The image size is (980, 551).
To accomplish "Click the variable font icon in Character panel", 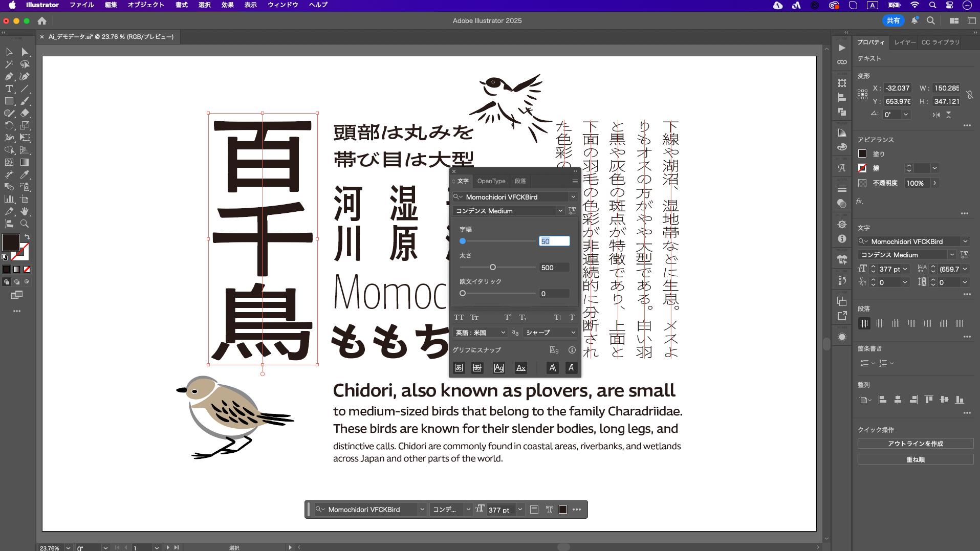I will 572,211.
